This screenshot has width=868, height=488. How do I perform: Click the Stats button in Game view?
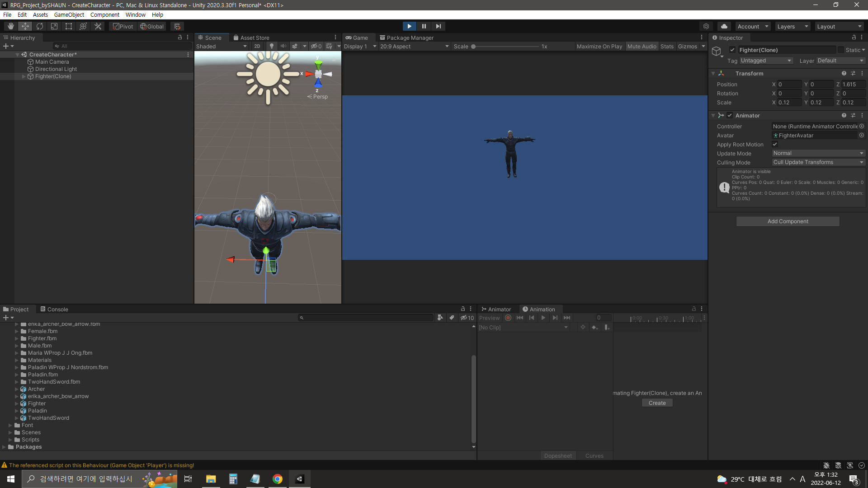667,46
